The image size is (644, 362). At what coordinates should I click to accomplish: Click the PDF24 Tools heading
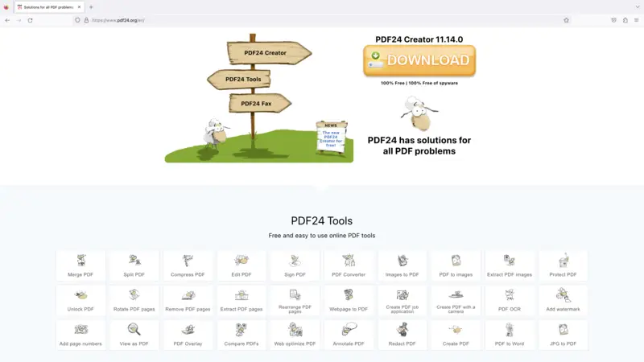[x=321, y=220]
